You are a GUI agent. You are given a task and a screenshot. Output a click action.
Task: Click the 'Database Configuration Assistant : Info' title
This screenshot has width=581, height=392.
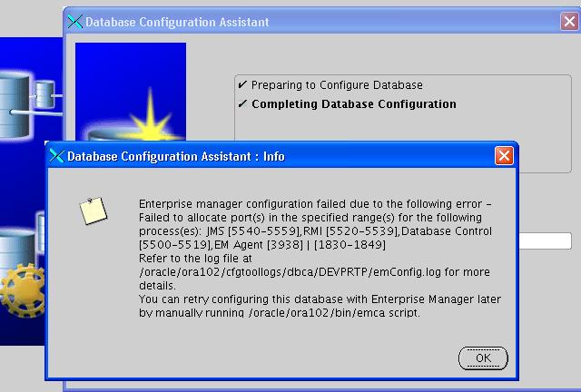coord(176,156)
